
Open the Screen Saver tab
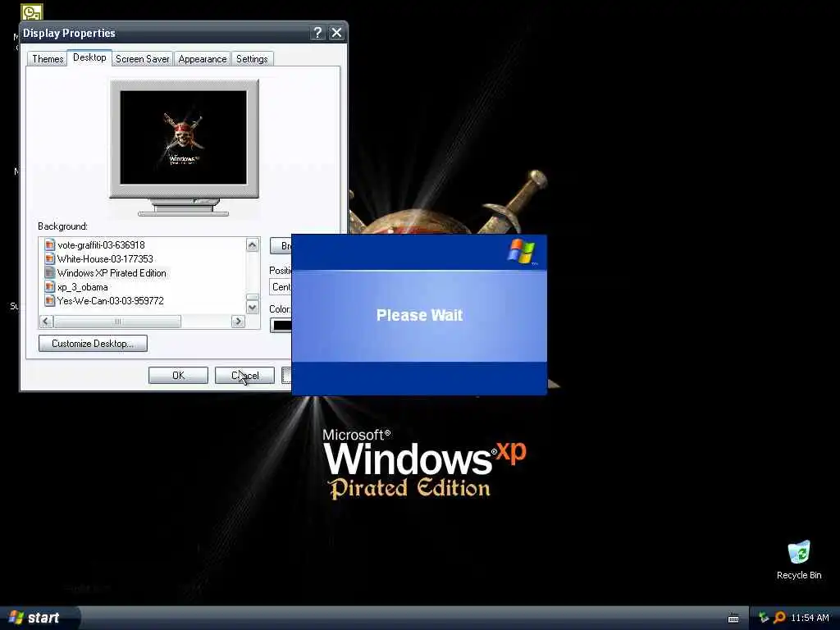[x=143, y=59]
